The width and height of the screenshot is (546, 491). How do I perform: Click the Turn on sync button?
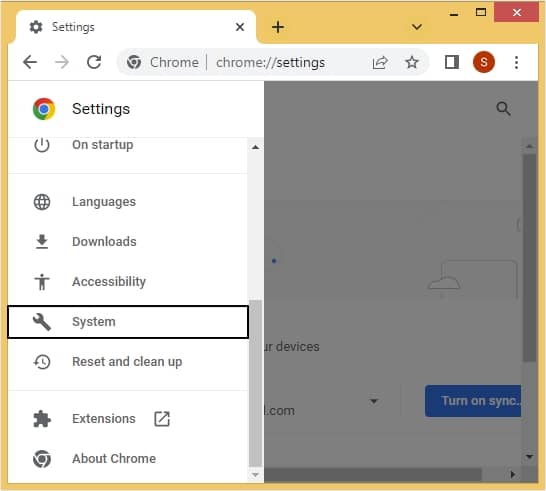pos(473,401)
